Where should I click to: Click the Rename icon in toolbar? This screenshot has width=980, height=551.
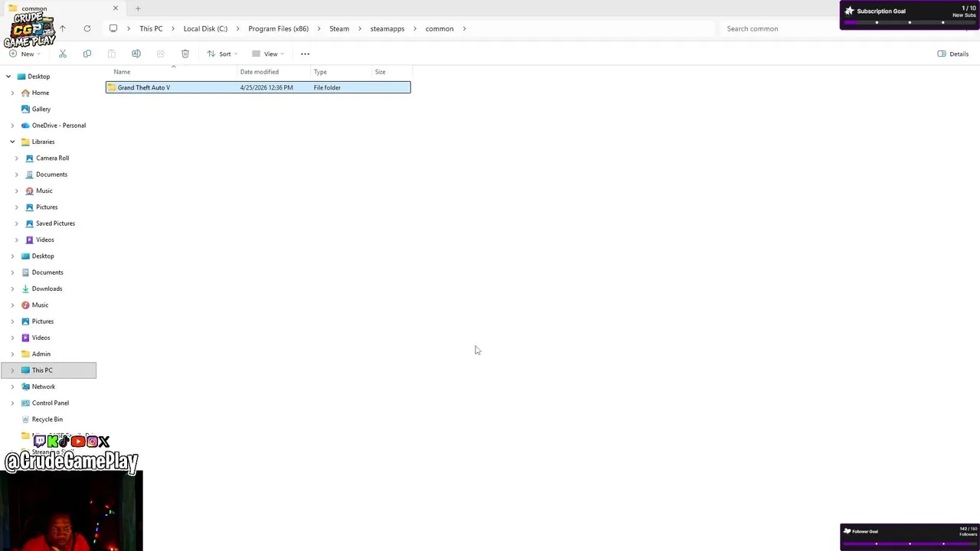[136, 54]
